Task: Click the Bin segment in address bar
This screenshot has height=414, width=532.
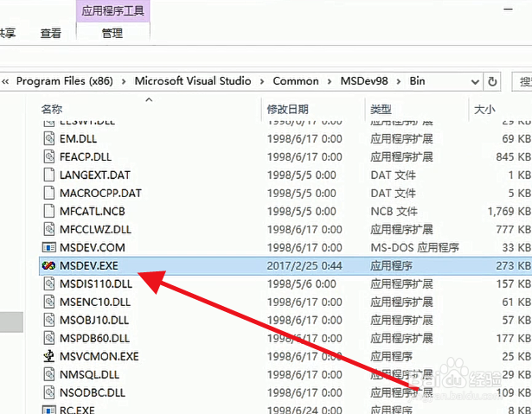Action: point(417,81)
